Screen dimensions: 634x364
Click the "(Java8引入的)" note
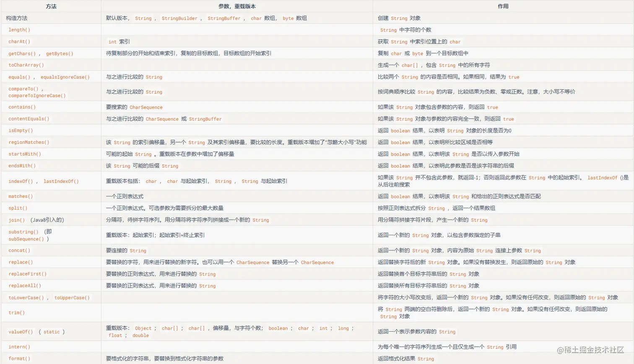click(x=47, y=220)
